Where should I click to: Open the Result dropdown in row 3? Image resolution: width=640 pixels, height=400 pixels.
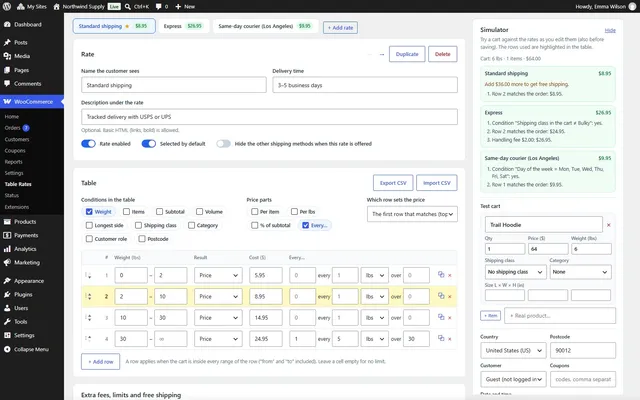click(218, 318)
